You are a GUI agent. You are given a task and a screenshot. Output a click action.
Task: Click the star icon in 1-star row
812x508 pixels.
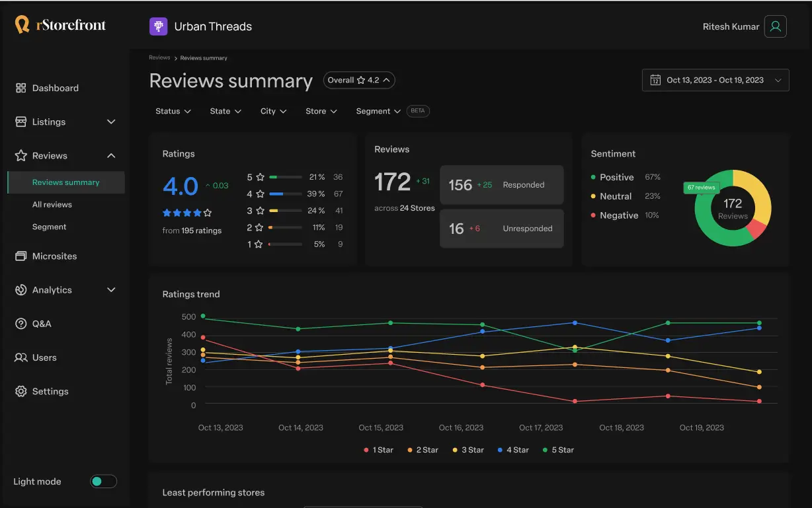pyautogui.click(x=258, y=244)
